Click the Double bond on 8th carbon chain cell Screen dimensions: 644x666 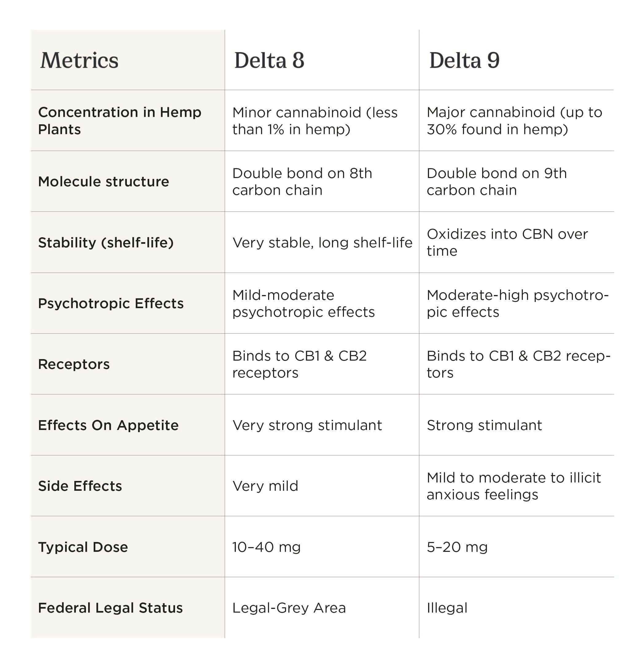[x=302, y=181]
